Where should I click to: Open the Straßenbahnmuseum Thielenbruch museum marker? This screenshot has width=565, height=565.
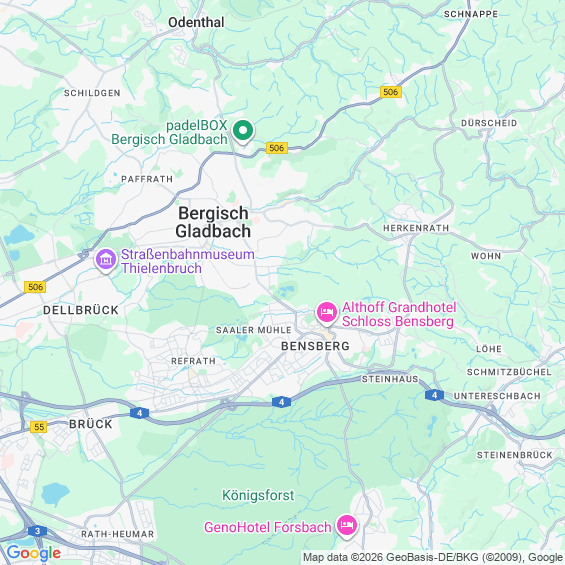[x=106, y=261]
